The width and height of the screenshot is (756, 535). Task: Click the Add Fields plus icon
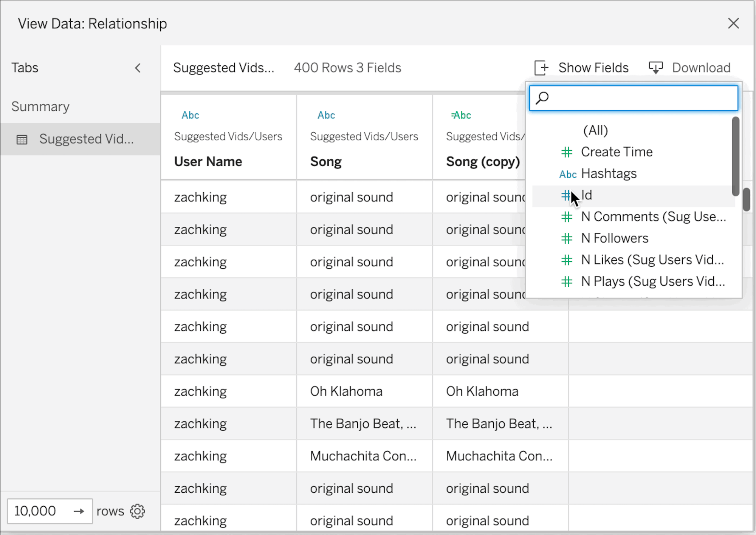(x=541, y=68)
